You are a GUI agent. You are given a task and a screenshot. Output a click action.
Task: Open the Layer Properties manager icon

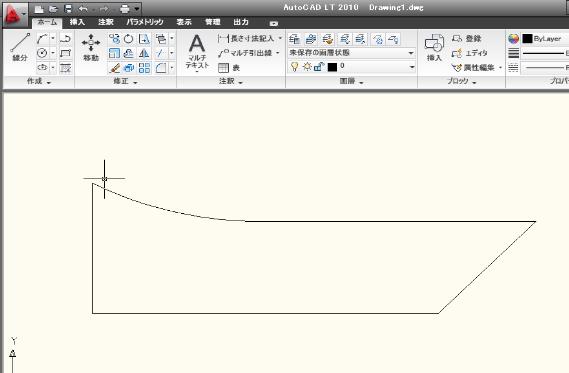[x=295, y=39]
